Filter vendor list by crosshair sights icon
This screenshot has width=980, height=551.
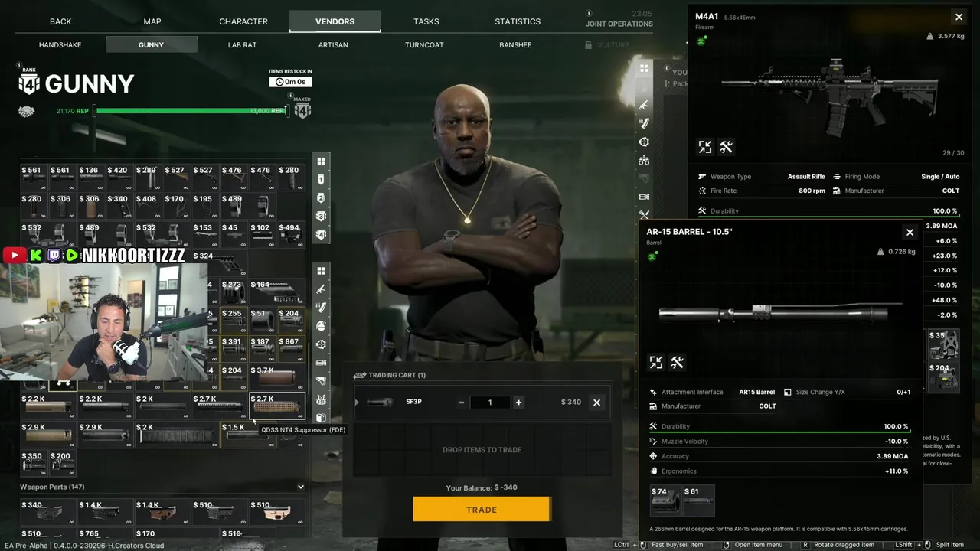pyautogui.click(x=322, y=344)
